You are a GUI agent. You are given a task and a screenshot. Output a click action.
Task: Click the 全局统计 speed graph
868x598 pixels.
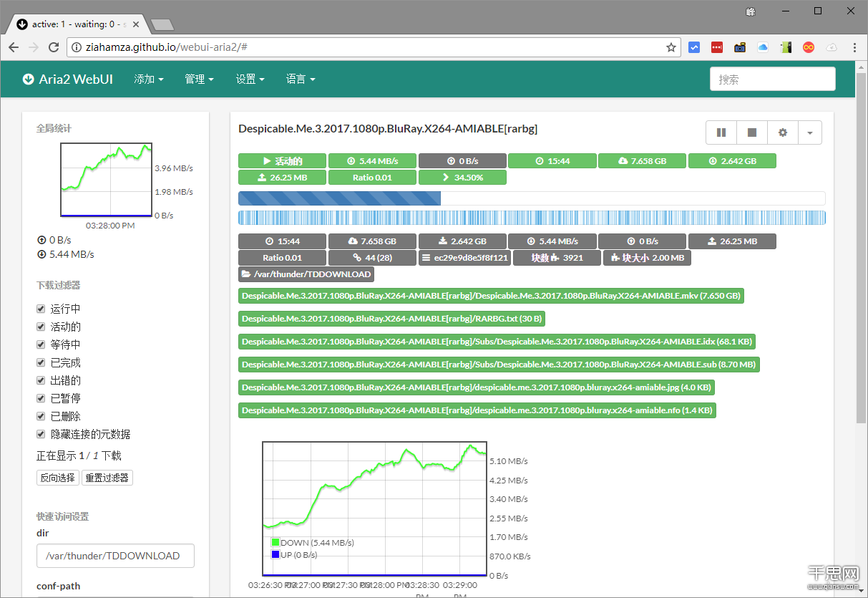[x=107, y=180]
